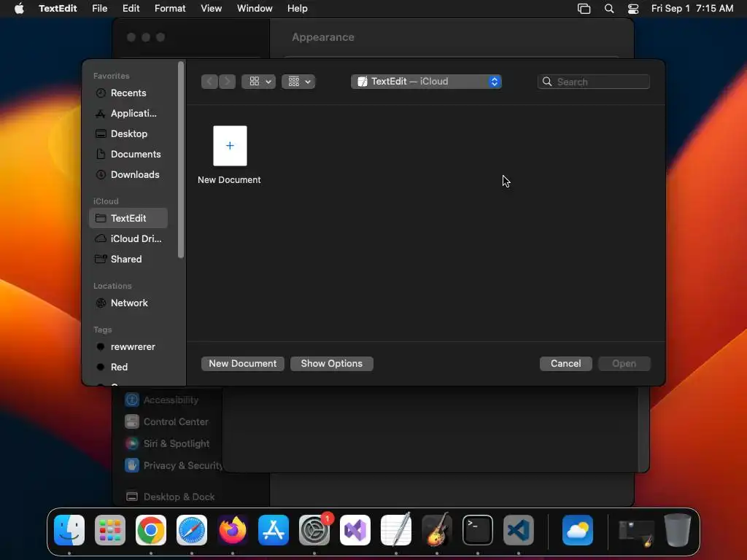Image resolution: width=747 pixels, height=560 pixels.
Task: Open the Format menu
Action: coord(170,9)
